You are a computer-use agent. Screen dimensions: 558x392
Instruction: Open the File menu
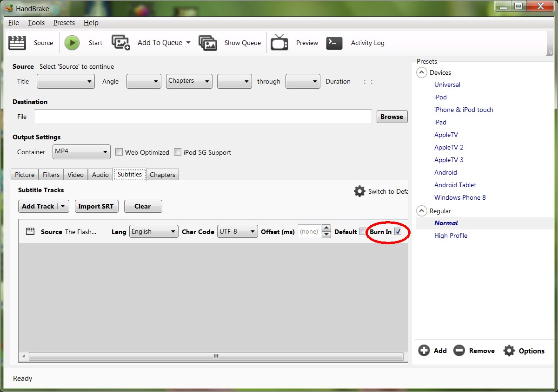click(x=13, y=22)
